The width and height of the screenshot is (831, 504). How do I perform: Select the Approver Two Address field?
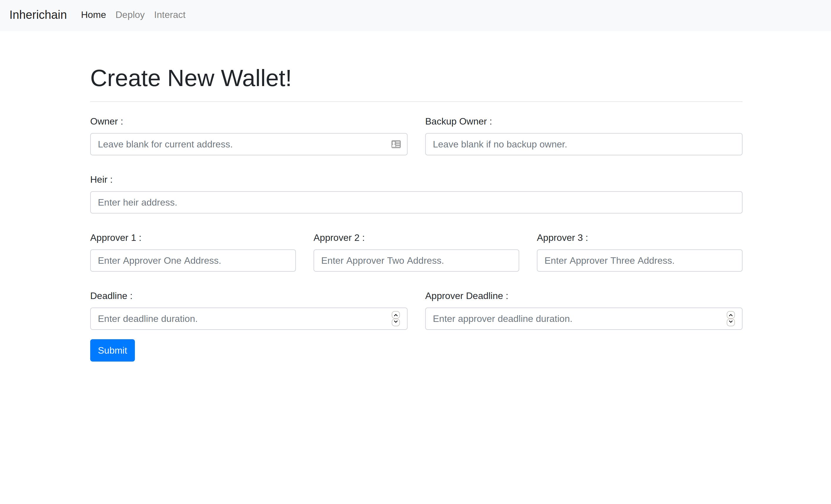(416, 261)
